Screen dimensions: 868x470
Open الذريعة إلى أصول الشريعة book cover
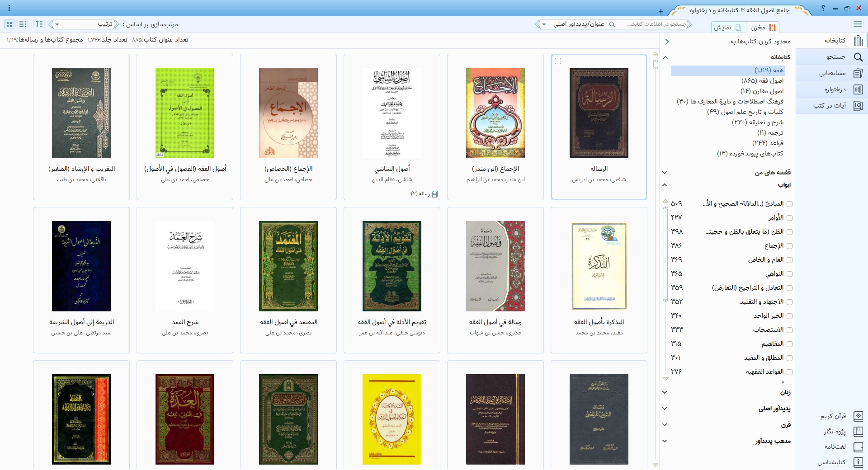(x=81, y=266)
